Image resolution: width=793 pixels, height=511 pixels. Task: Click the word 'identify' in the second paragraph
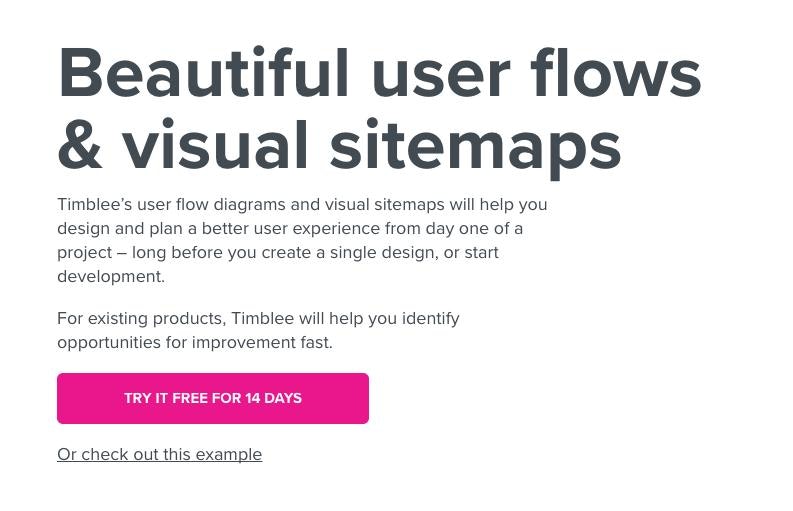click(430, 319)
